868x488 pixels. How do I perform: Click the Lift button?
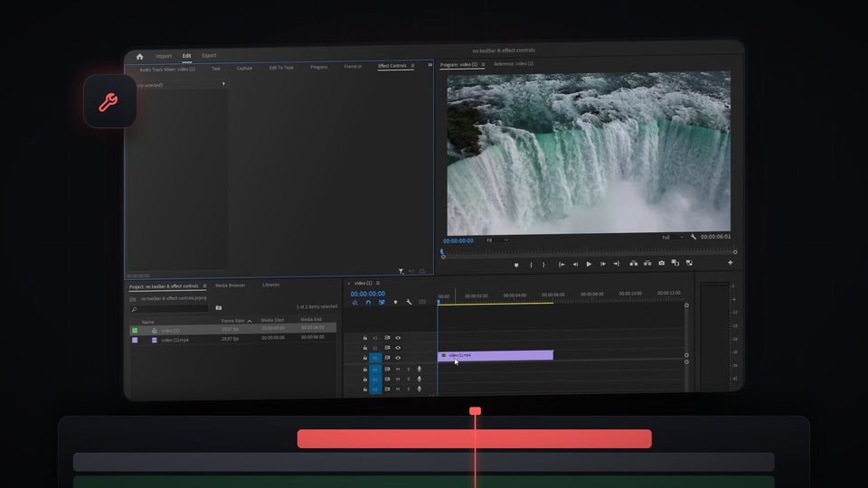[633, 263]
